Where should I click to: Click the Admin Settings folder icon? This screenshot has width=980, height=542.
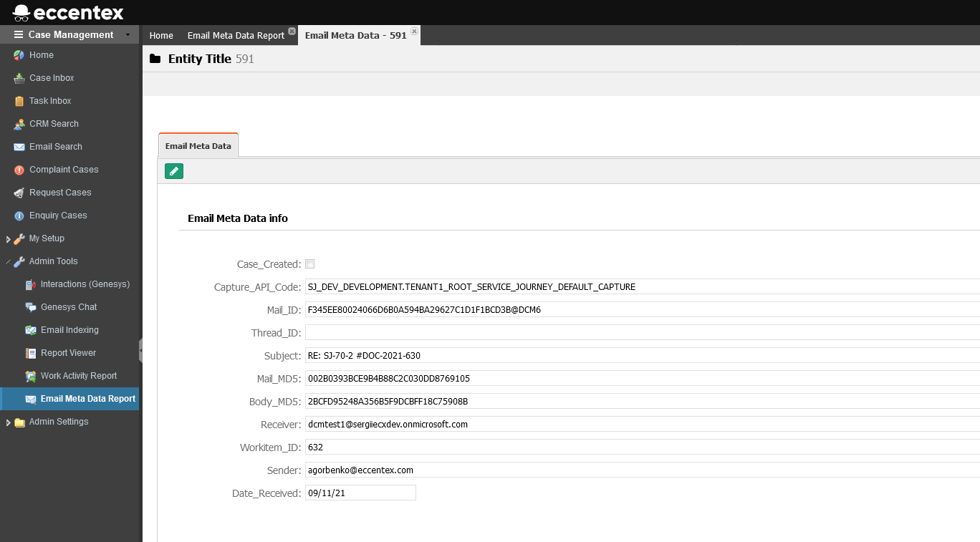pos(19,422)
